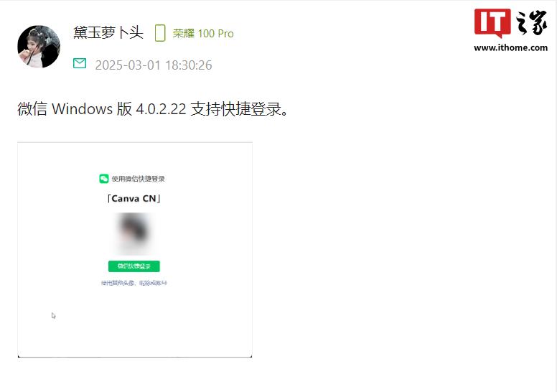Viewport: 557px width, 392px height.
Task: Open the red IT logo block
Action: 492,22
